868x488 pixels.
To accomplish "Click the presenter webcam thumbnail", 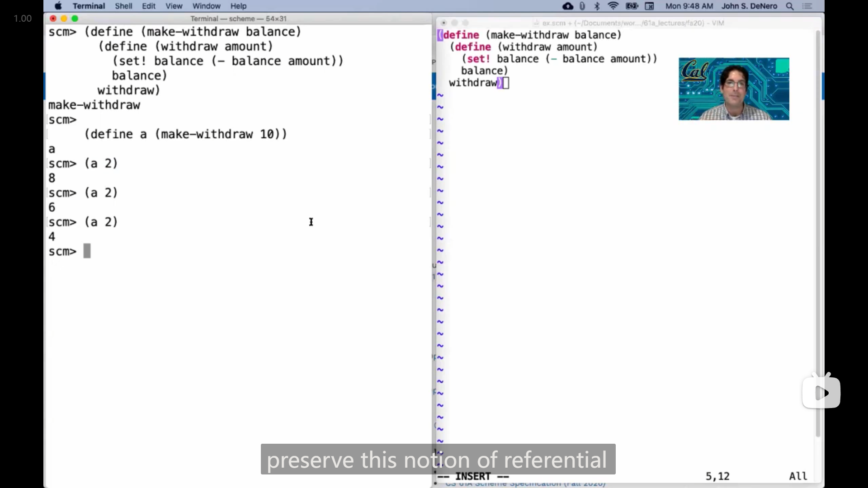I will pos(734,89).
